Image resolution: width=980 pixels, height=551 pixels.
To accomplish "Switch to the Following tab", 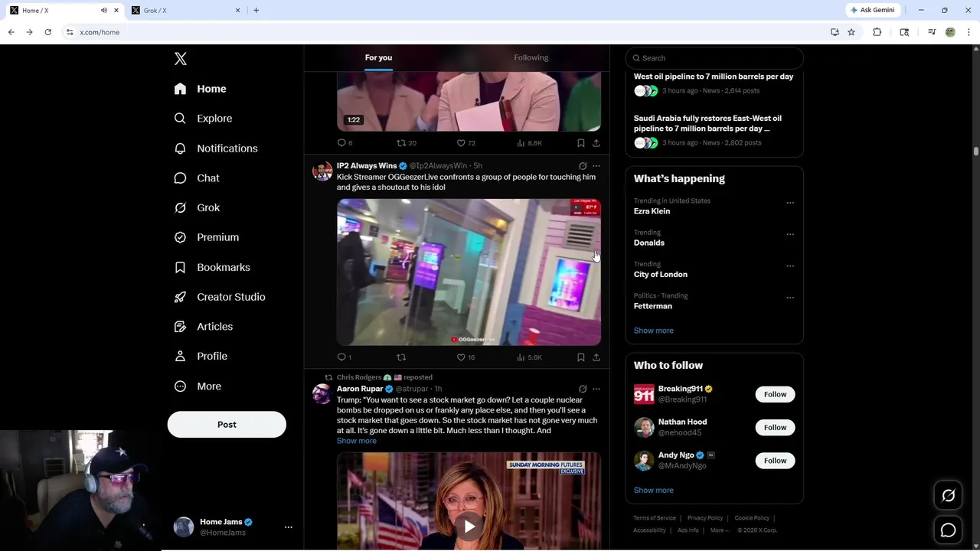I will 531,57.
